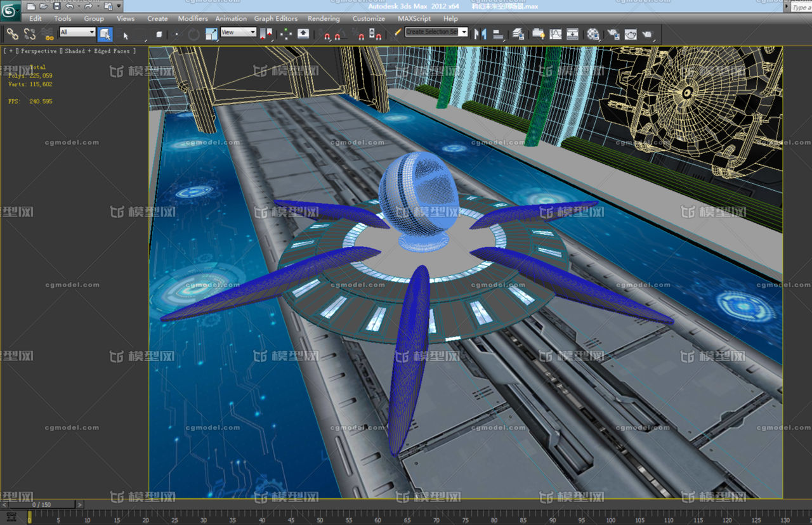Toggle Window/Crossing selection mode
Viewport: 812px width, 525px height.
click(x=159, y=34)
